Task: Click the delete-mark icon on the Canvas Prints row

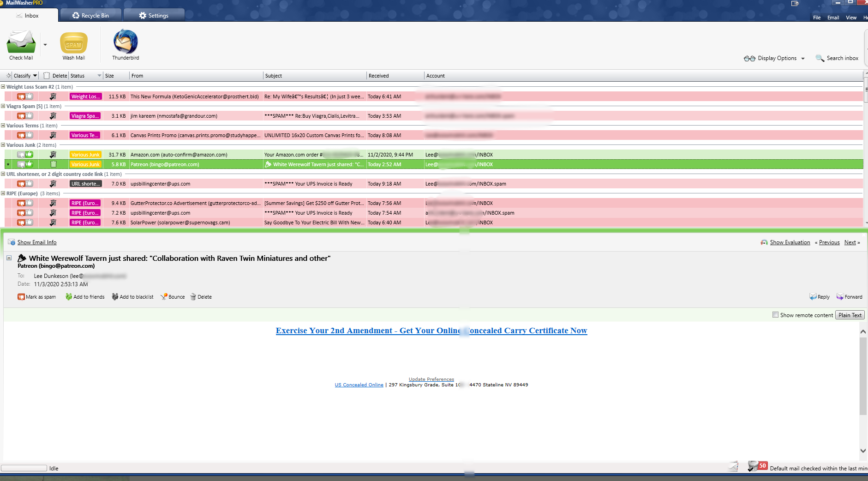Action: [x=53, y=135]
